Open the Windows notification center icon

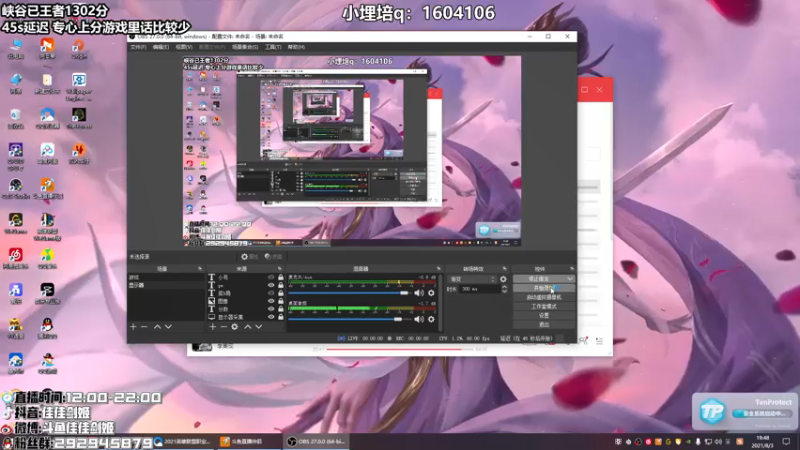pyautogui.click(x=786, y=442)
